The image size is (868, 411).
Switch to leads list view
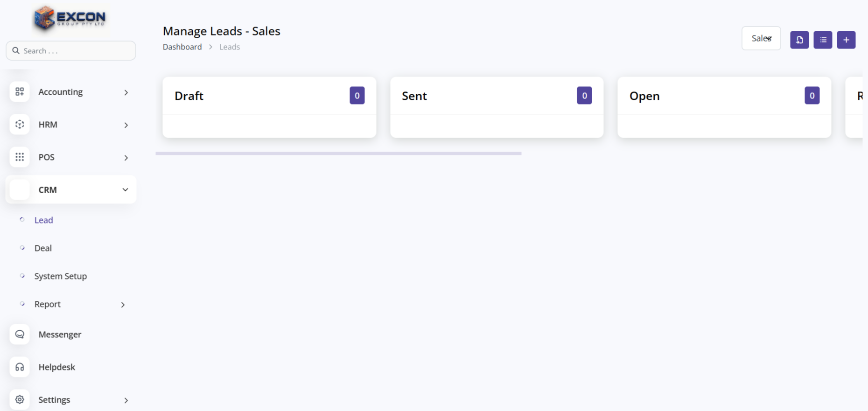coord(823,40)
